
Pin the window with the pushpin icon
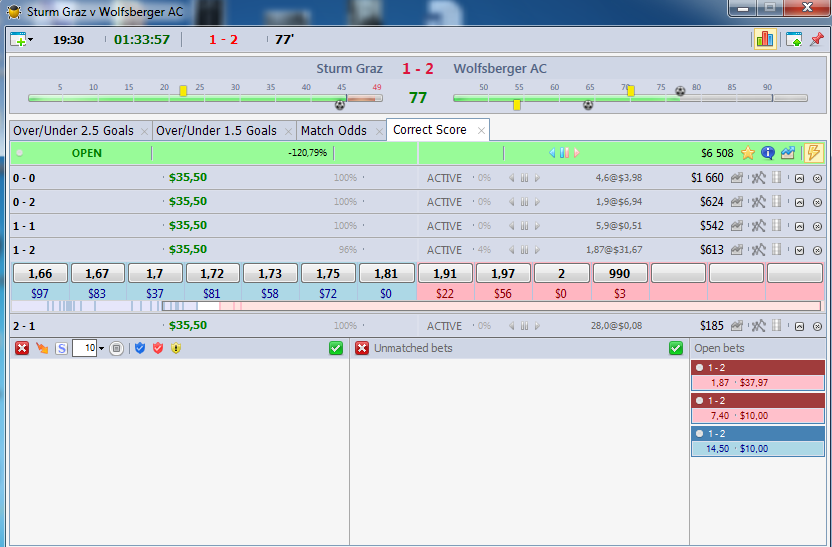(x=817, y=39)
